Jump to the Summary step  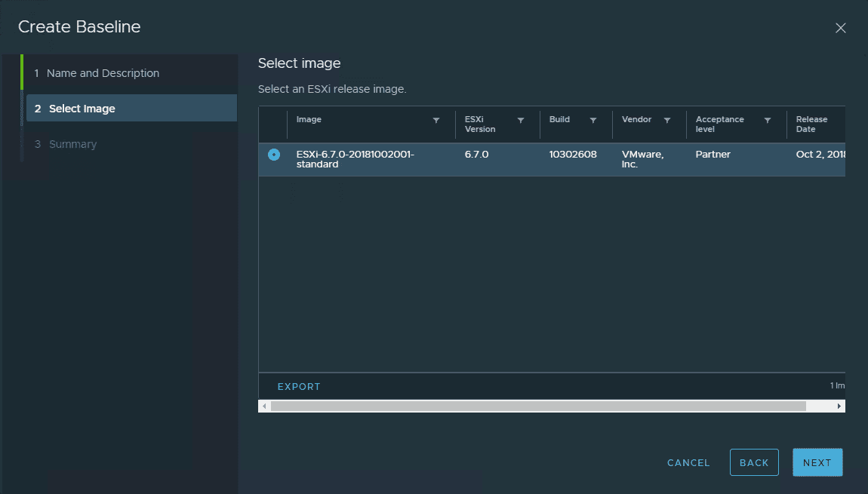[x=72, y=144]
